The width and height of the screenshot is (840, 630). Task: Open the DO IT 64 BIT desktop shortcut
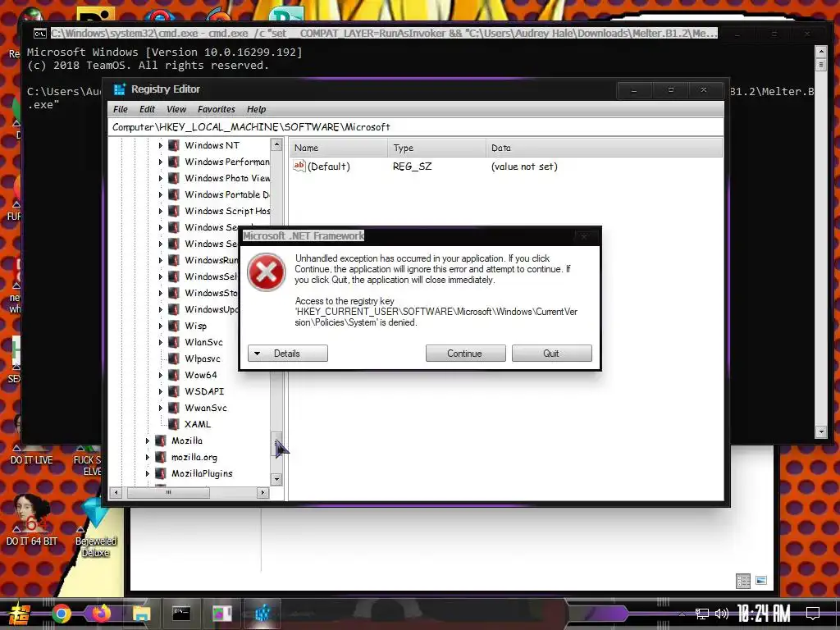[32, 519]
